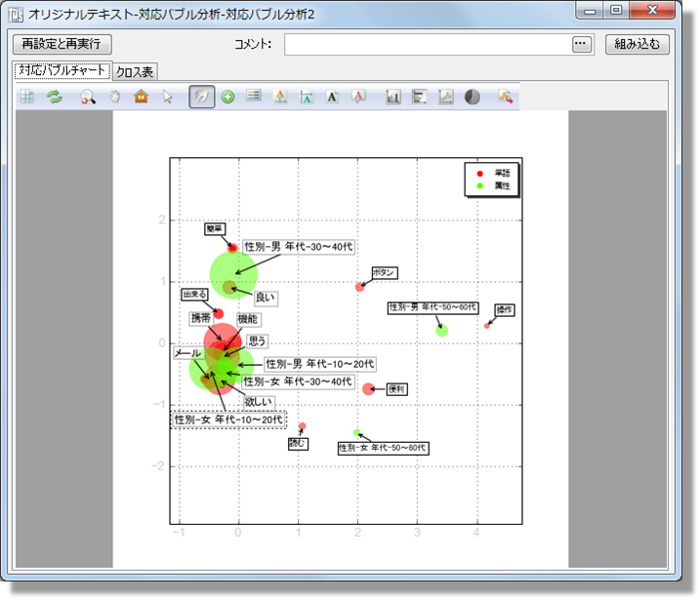Click the home reset view icon
The height and width of the screenshot is (601, 700).
[x=141, y=97]
